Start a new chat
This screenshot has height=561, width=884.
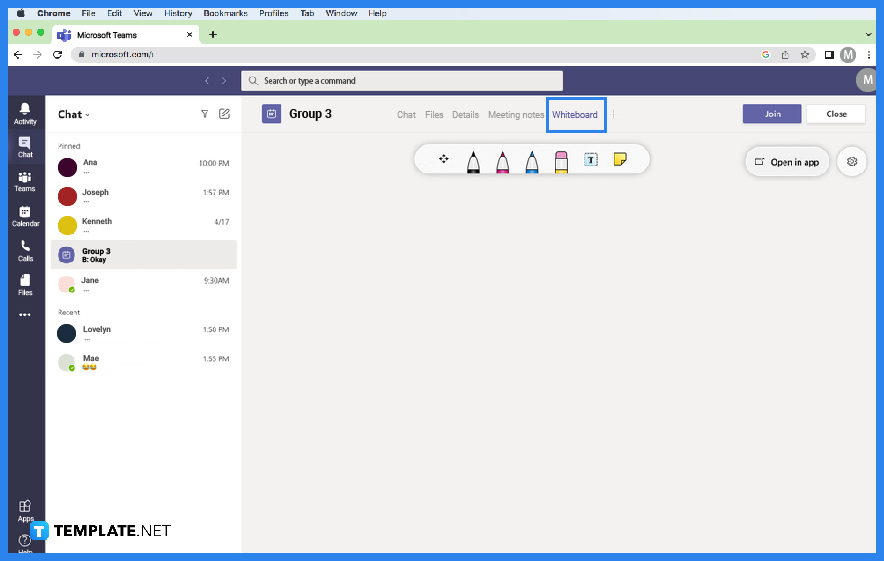[224, 114]
